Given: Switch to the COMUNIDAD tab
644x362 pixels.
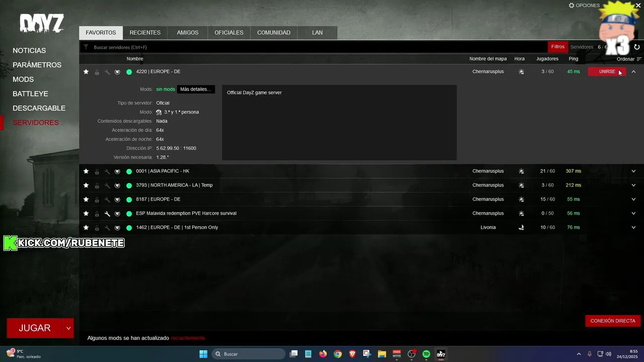Looking at the screenshot, I should click(274, 33).
